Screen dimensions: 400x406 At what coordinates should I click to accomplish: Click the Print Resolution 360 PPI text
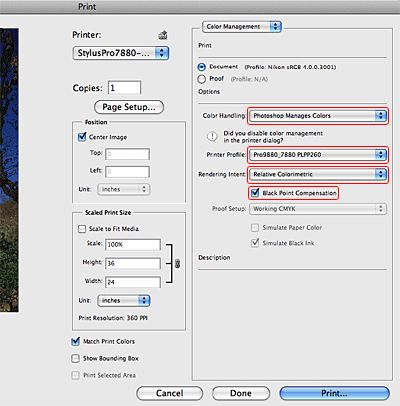113,318
